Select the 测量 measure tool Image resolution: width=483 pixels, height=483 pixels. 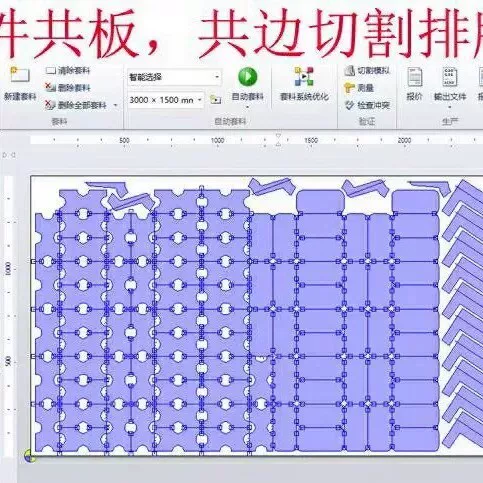(x=359, y=88)
